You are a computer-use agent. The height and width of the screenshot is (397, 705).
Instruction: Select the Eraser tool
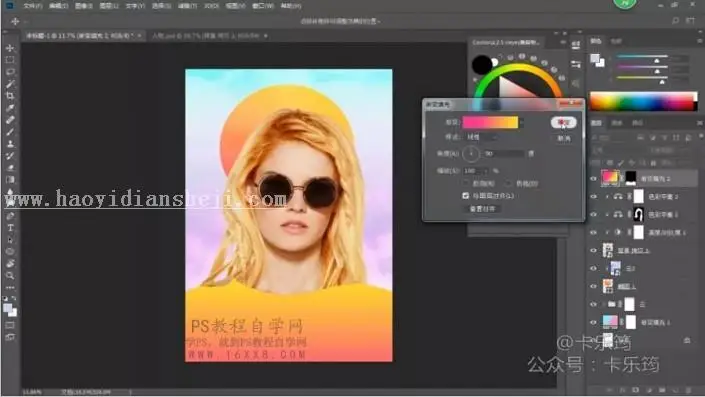(10, 168)
